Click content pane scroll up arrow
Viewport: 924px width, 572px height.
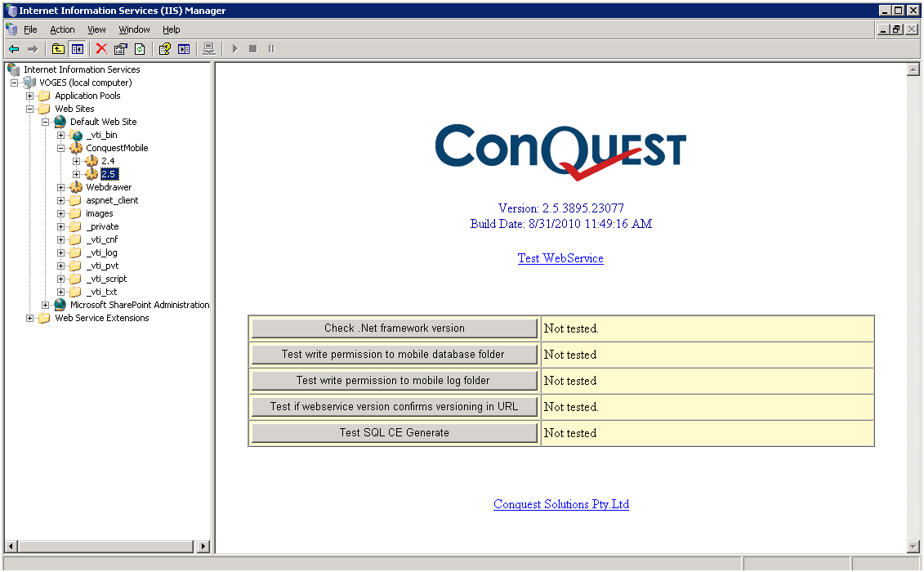click(x=913, y=69)
